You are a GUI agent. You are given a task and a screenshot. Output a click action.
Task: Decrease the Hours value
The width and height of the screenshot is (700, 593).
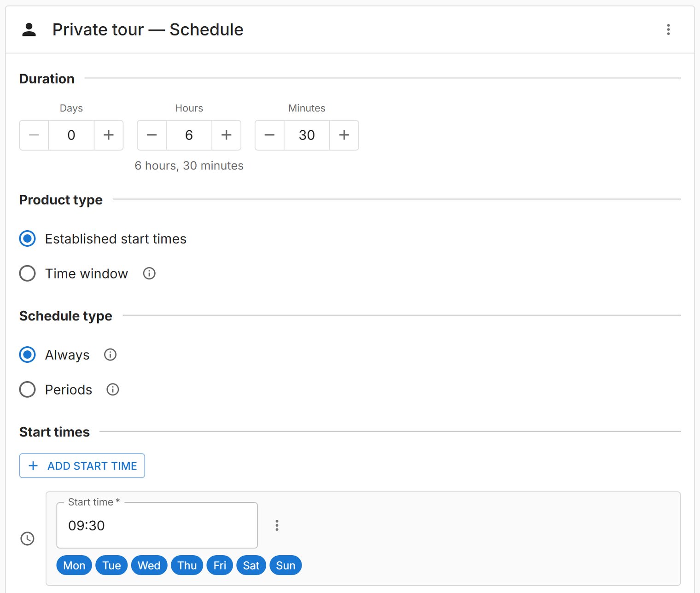pyautogui.click(x=152, y=135)
